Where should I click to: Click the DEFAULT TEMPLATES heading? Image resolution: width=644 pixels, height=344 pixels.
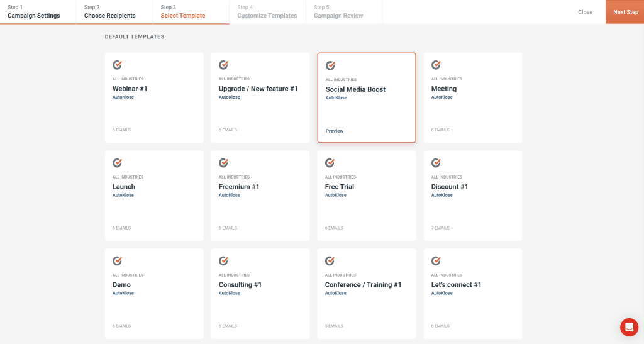135,36
